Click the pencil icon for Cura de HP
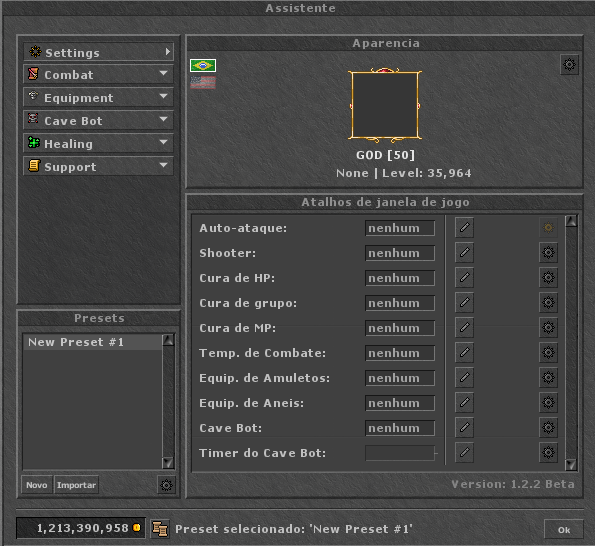 tap(464, 278)
